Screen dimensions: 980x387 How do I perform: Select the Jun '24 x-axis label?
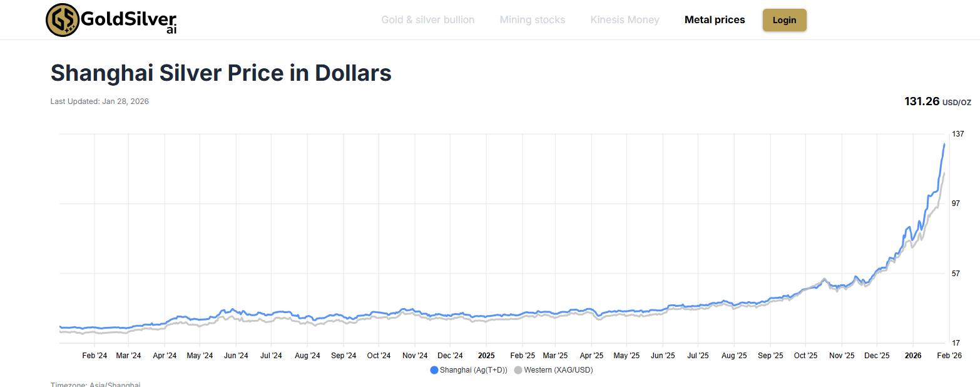coord(235,356)
